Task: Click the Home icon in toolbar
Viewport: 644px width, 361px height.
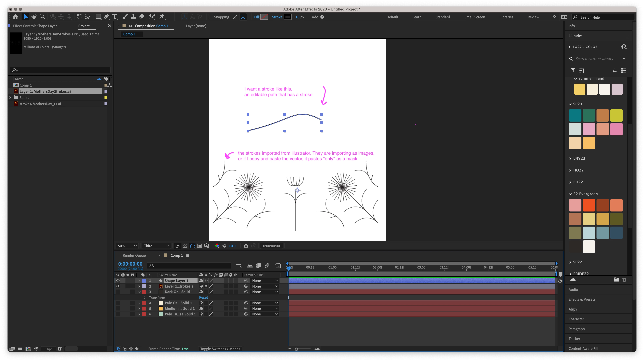Action: 16,17
